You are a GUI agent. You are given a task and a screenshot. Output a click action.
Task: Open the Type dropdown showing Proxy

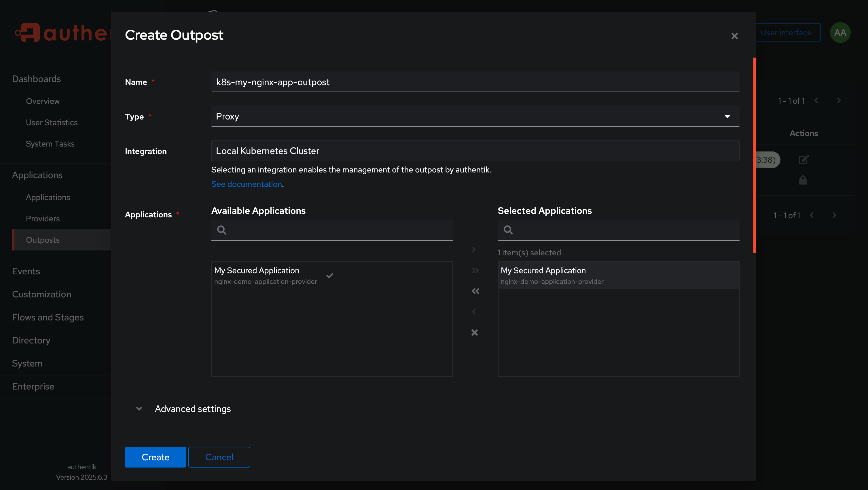475,117
